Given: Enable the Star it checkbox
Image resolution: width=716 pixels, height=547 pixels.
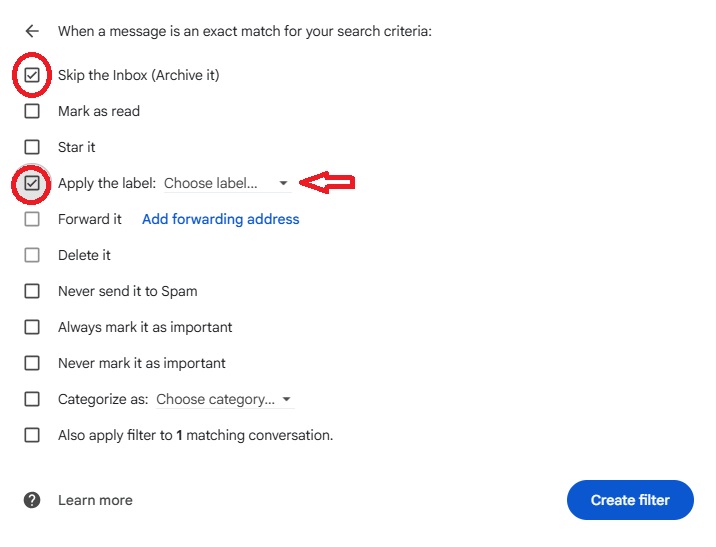Looking at the screenshot, I should [32, 147].
